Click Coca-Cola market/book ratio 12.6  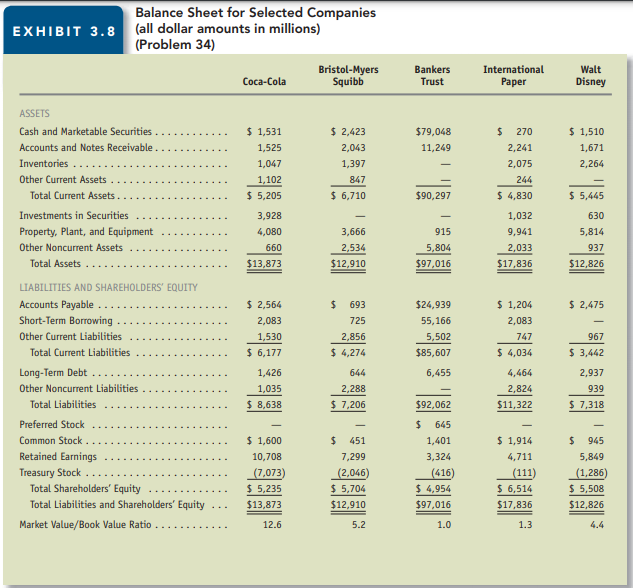point(272,525)
